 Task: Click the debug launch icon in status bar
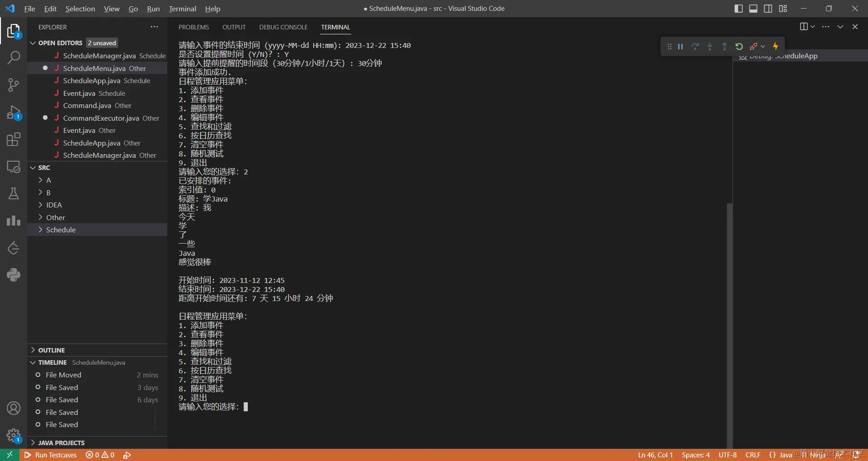pos(127,455)
